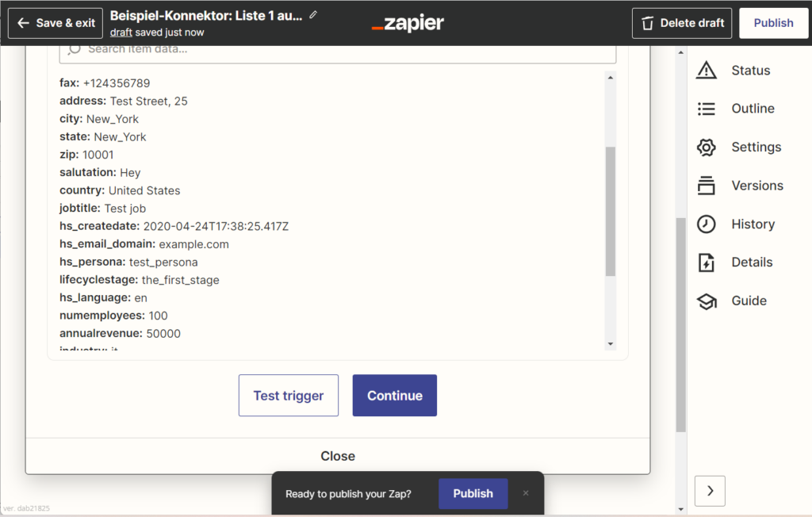The height and width of the screenshot is (517, 812).
Task: Open the Settings gear icon
Action: [707, 147]
